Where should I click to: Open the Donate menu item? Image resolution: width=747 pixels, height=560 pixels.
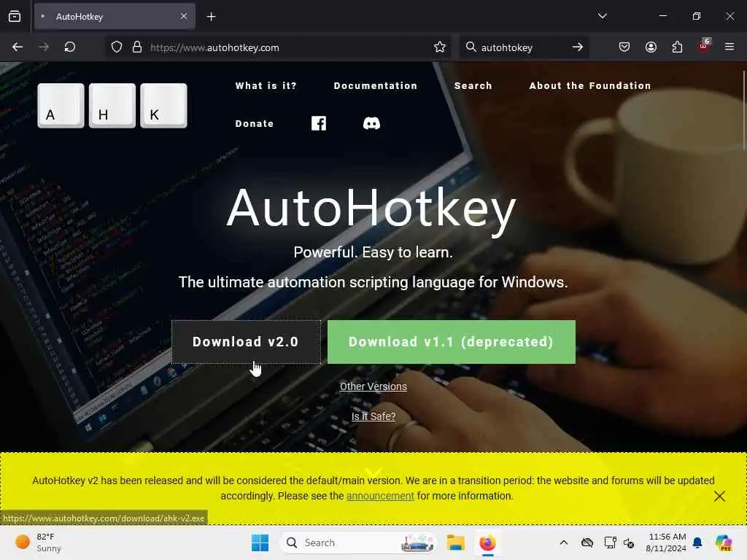tap(255, 124)
